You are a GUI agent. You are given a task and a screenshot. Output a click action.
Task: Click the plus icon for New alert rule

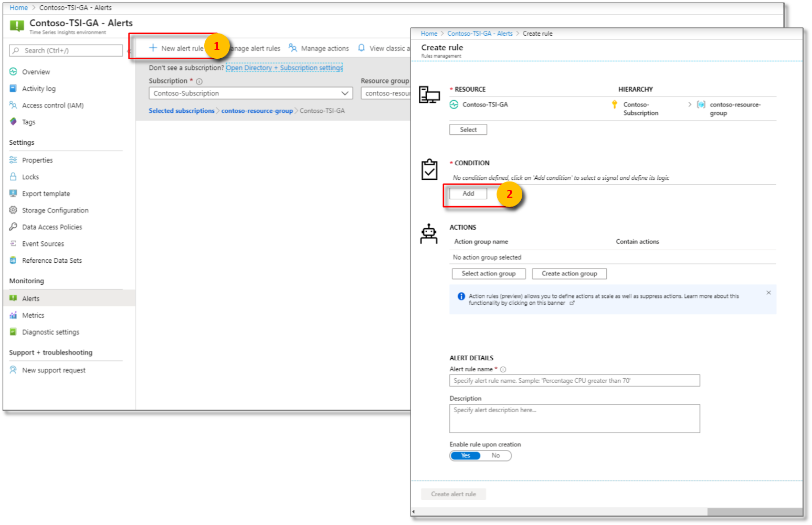[x=153, y=48]
